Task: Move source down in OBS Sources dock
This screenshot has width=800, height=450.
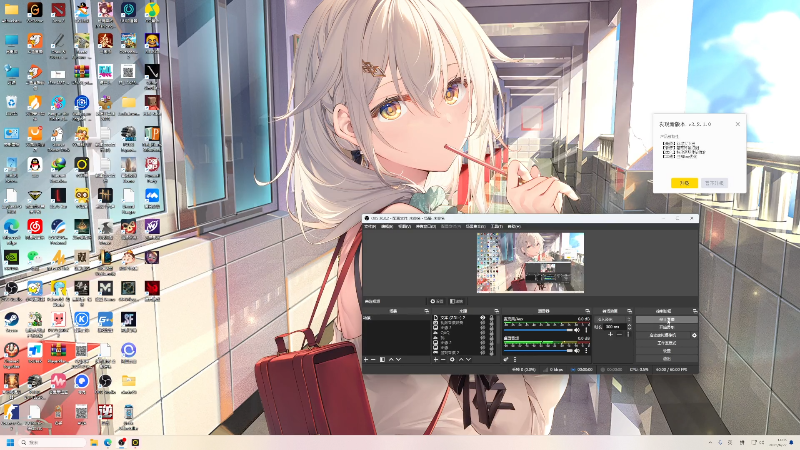Action: coord(468,360)
